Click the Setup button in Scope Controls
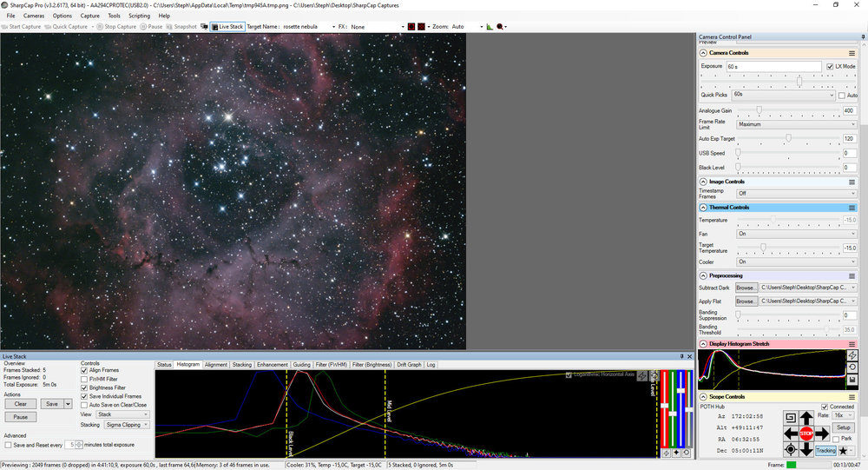 (x=843, y=428)
